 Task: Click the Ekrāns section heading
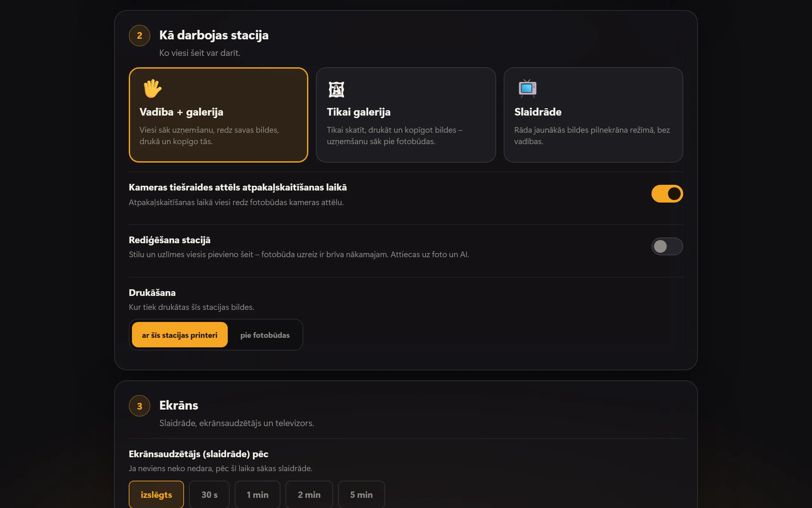click(x=179, y=405)
